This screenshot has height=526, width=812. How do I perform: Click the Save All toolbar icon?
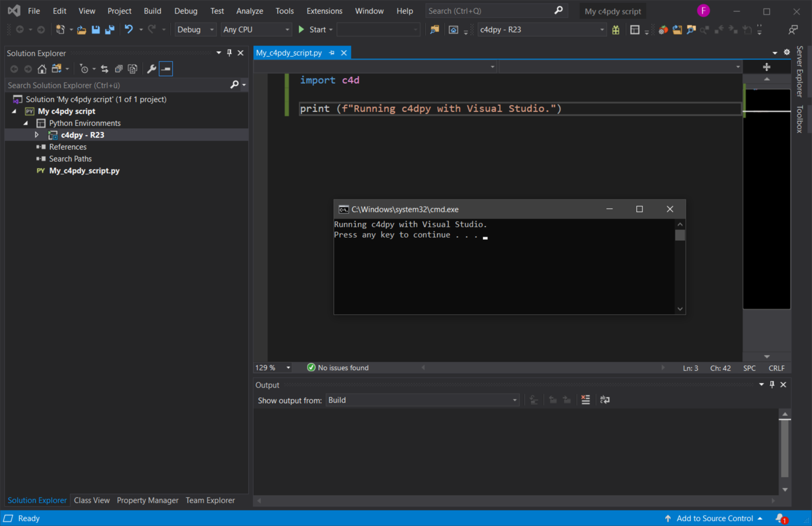pos(110,29)
